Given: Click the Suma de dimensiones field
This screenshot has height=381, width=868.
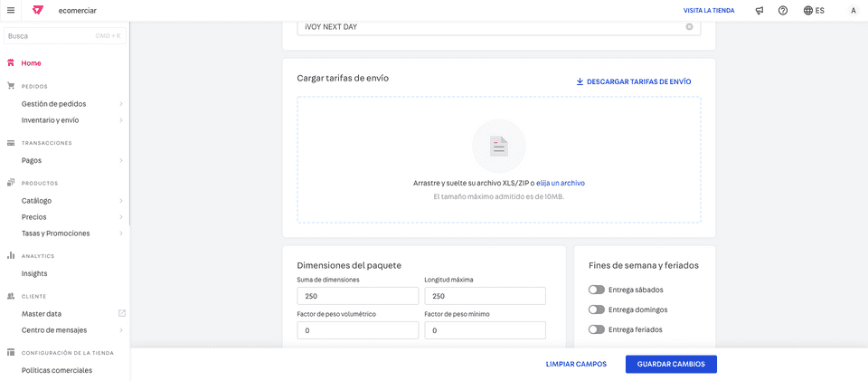Looking at the screenshot, I should pos(357,296).
